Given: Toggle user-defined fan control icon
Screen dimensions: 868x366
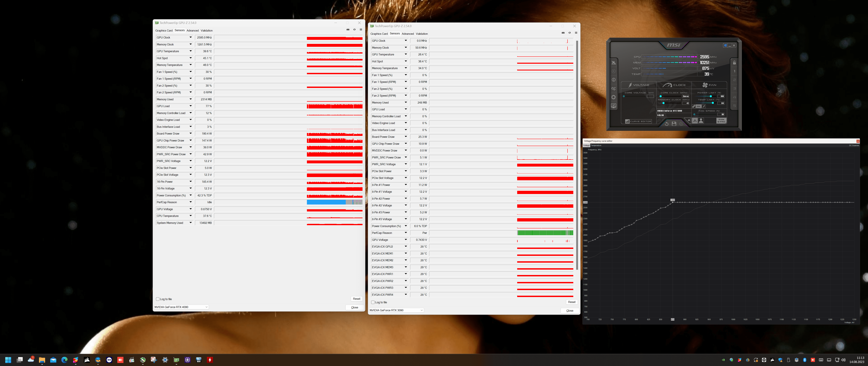Looking at the screenshot, I should pos(701,120).
